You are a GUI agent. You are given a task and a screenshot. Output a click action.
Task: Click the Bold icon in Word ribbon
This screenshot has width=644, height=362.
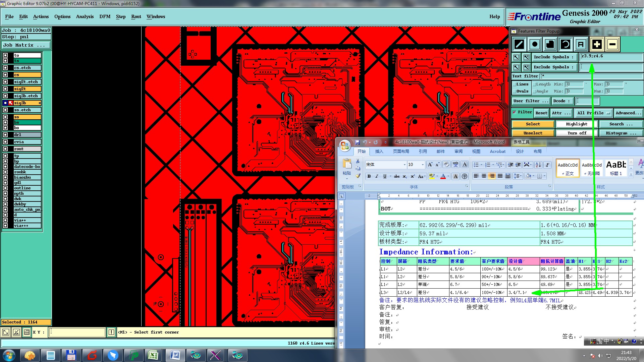pyautogui.click(x=369, y=176)
